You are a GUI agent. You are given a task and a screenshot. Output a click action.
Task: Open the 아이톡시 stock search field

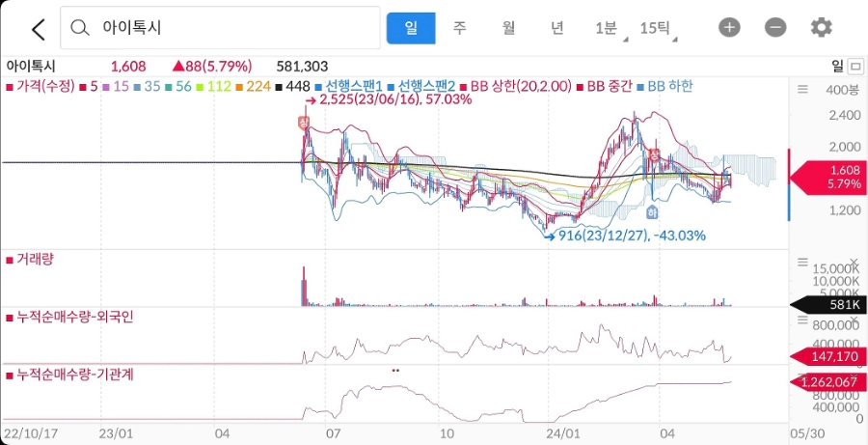220,28
